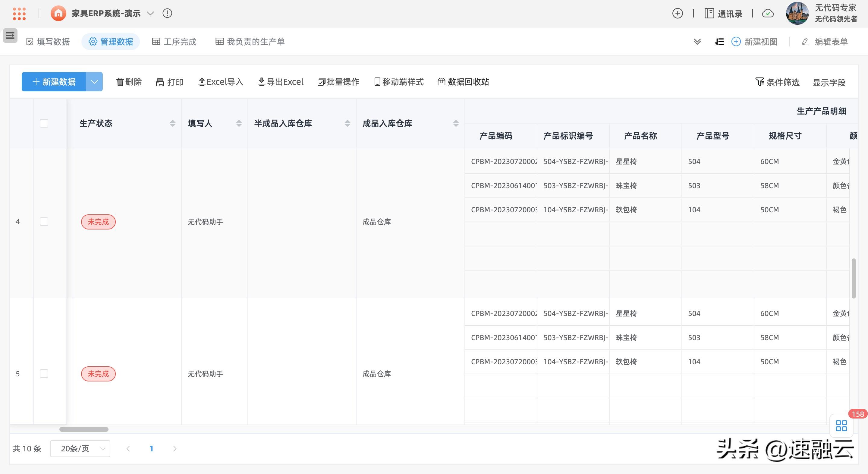This screenshot has width=868, height=474.
Task: Click the 删除 trash toolbar item
Action: click(x=129, y=82)
